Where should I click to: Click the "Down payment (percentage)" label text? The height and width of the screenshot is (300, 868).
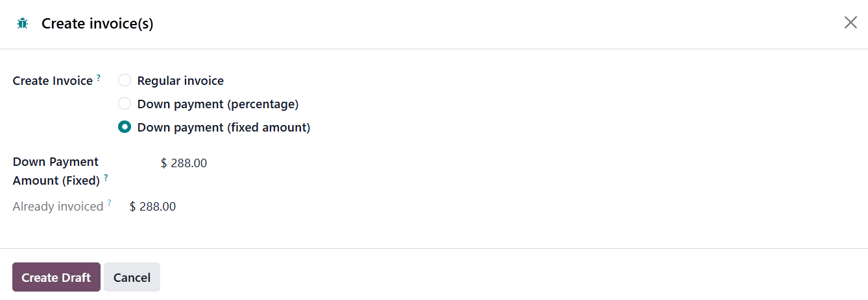pos(218,104)
